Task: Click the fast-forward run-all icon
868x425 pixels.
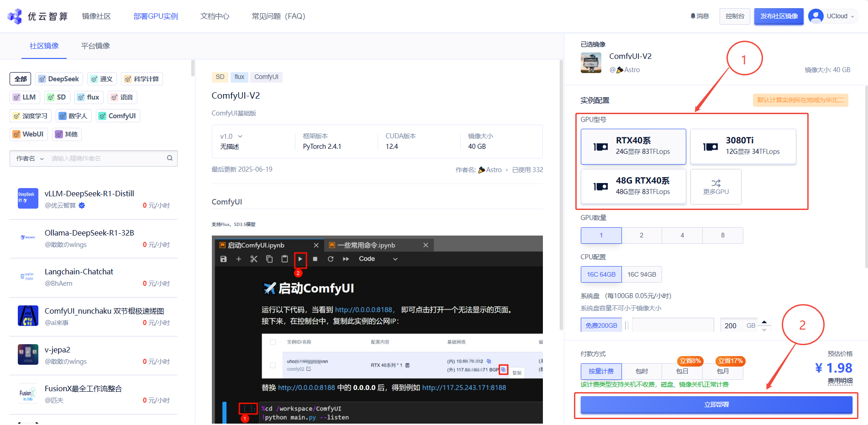Action: pyautogui.click(x=346, y=259)
